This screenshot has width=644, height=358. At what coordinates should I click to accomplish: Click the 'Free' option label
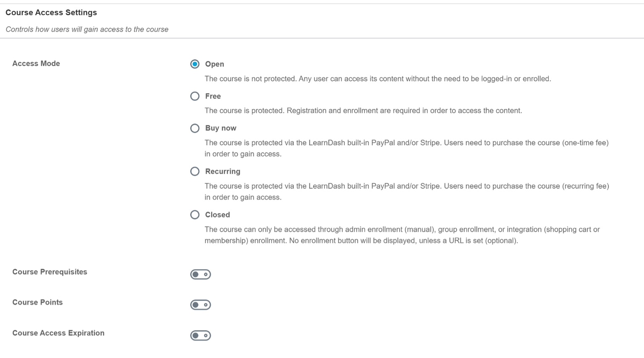(213, 96)
